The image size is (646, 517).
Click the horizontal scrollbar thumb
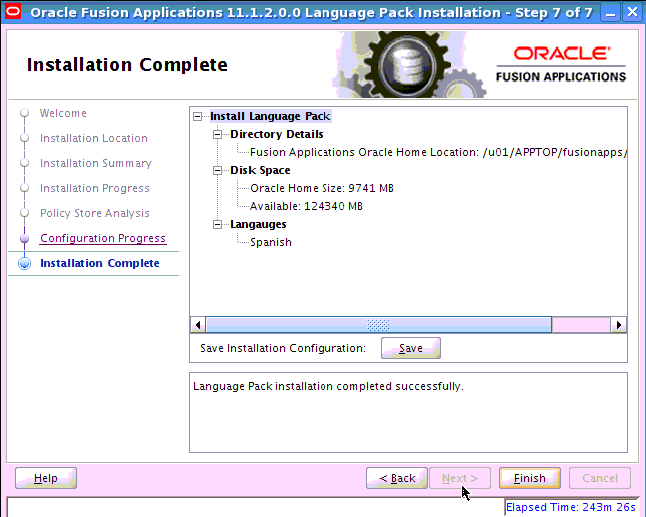pos(378,325)
